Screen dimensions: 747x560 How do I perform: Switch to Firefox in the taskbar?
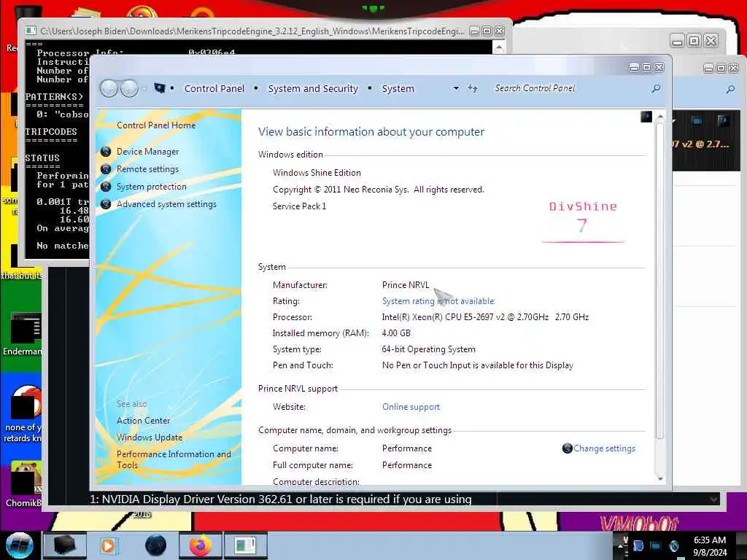click(x=201, y=545)
